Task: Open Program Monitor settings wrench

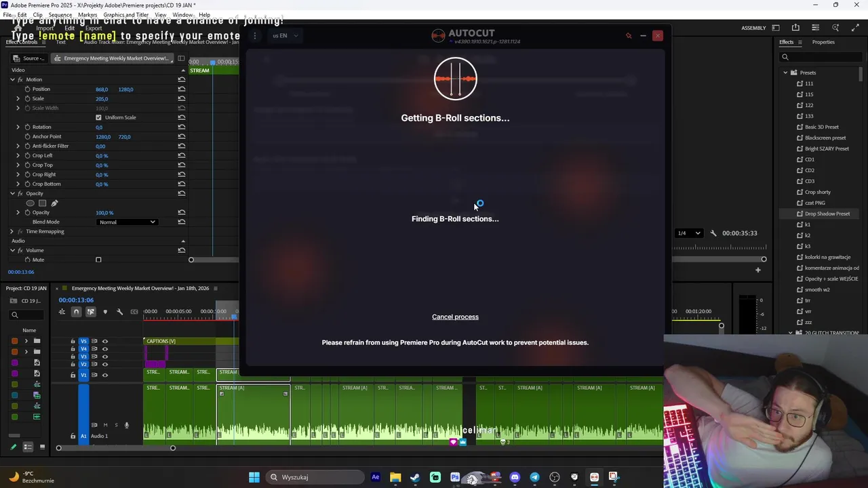Action: click(713, 233)
